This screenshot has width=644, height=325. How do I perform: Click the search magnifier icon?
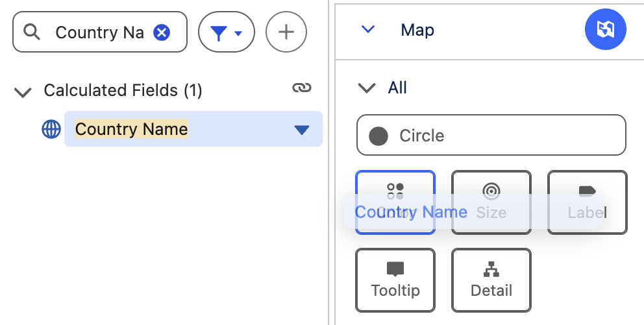32,32
